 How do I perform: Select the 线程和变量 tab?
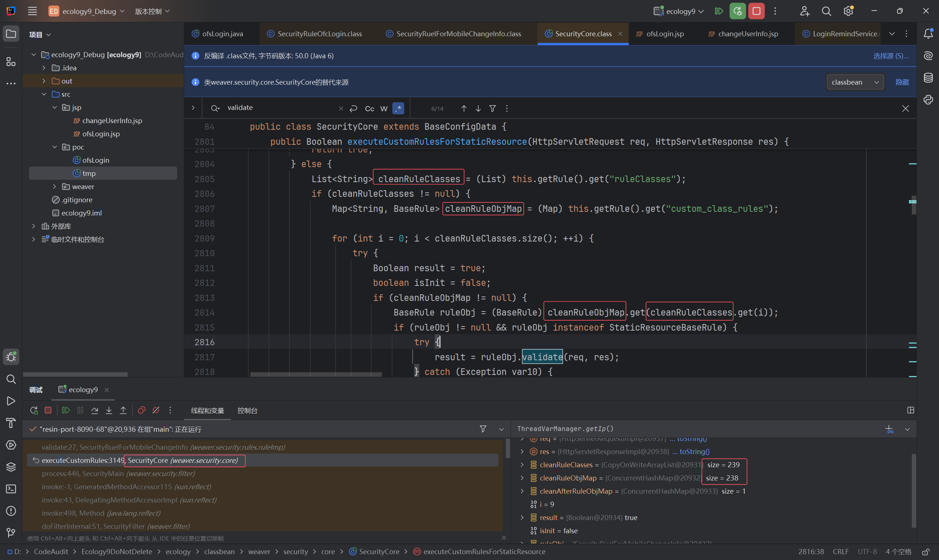tap(207, 410)
